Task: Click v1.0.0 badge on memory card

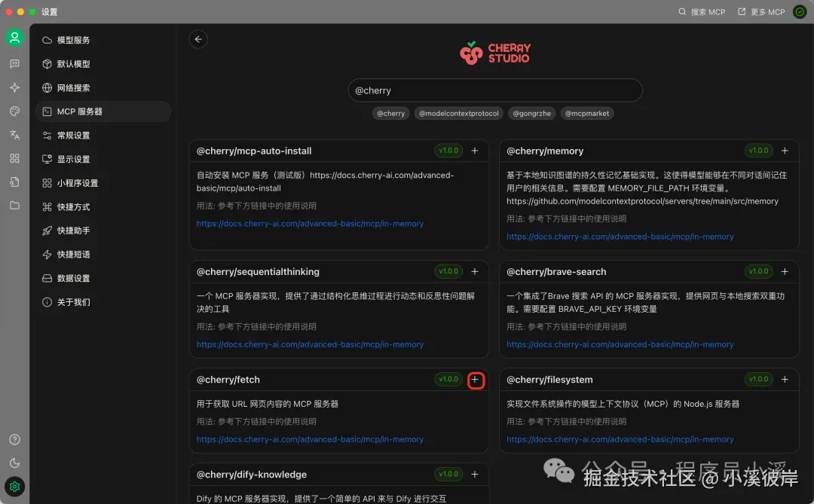Action: tap(758, 151)
